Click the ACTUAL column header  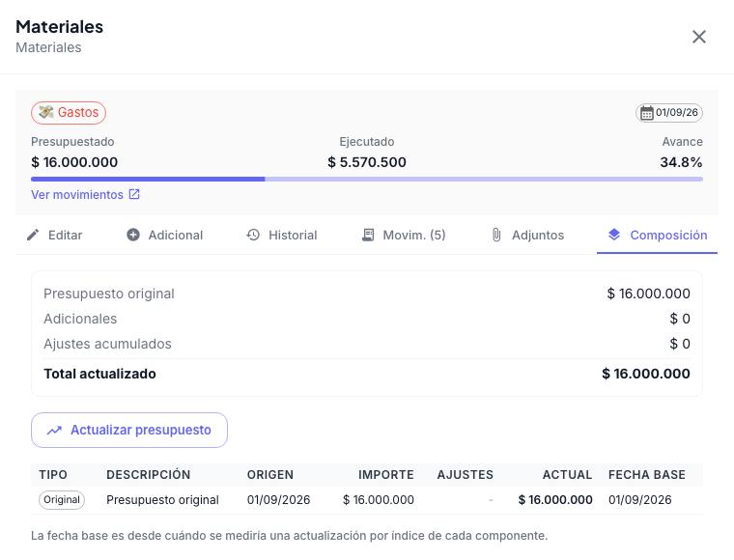point(567,475)
